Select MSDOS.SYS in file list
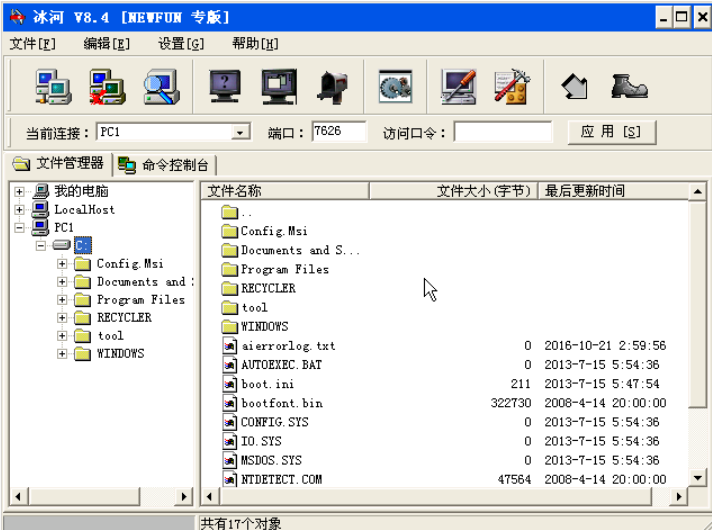 pos(271,461)
